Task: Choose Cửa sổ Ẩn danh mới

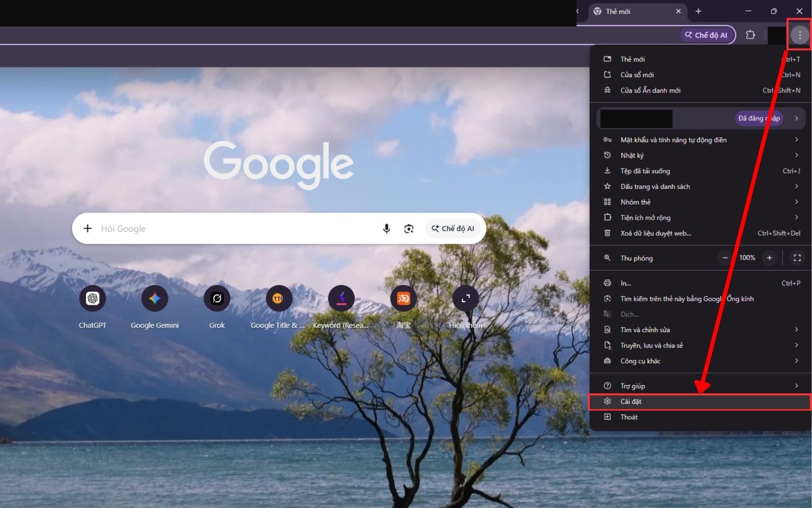Action: pyautogui.click(x=700, y=90)
